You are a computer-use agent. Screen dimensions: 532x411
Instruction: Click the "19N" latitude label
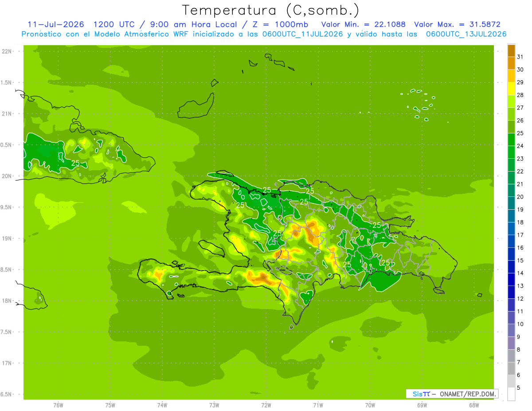tap(8, 239)
